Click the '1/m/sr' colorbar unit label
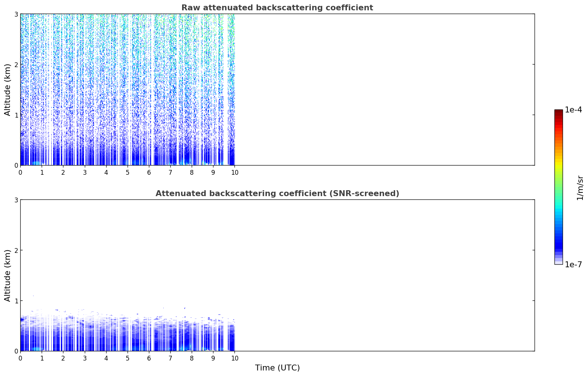Screen dimensions: 588x376 [x=580, y=188]
